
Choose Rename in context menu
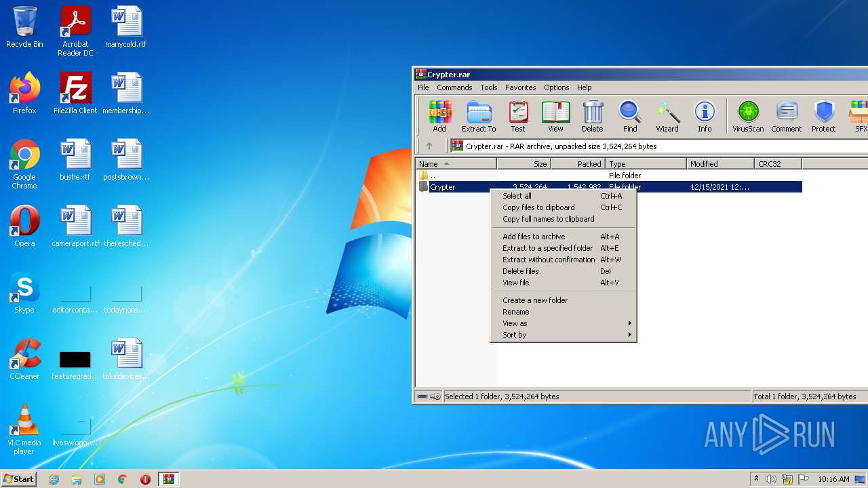pos(564,312)
